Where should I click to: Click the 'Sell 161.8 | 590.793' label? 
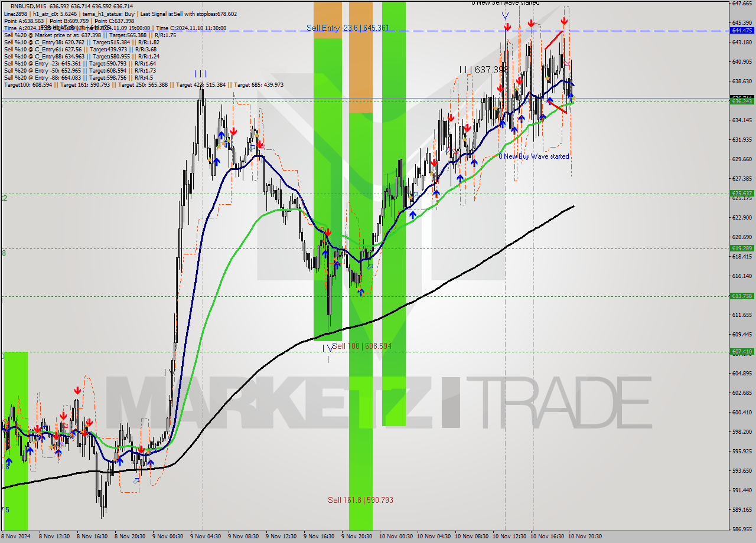tap(360, 500)
